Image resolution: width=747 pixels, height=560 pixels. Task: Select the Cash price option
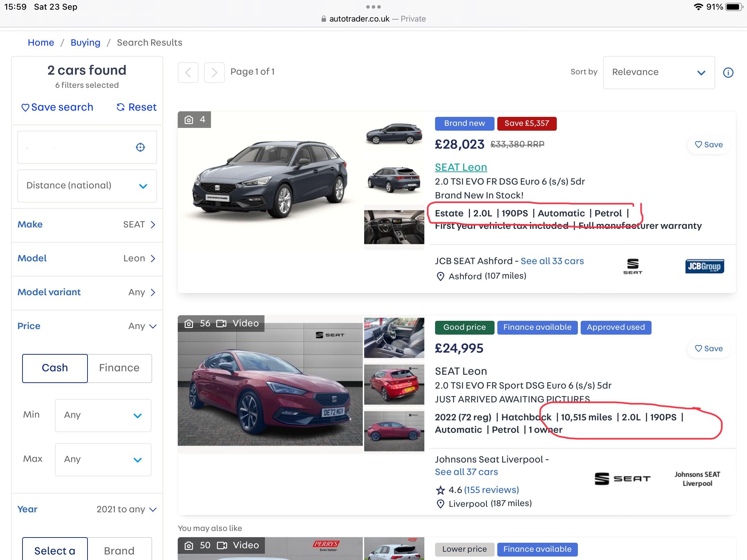click(x=55, y=368)
